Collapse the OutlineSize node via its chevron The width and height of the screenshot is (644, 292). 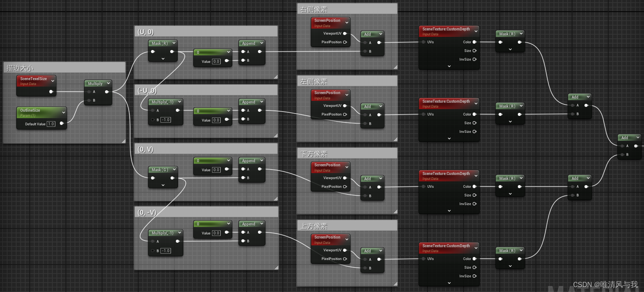(x=63, y=113)
